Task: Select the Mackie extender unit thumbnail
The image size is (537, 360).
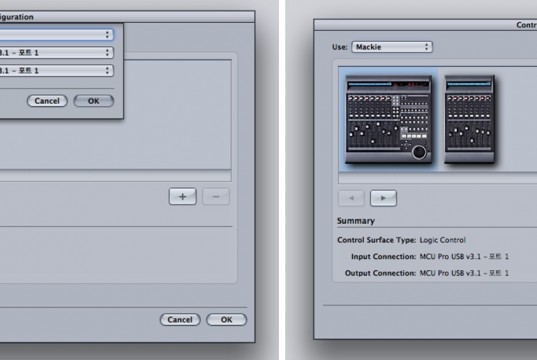Action: (470, 119)
